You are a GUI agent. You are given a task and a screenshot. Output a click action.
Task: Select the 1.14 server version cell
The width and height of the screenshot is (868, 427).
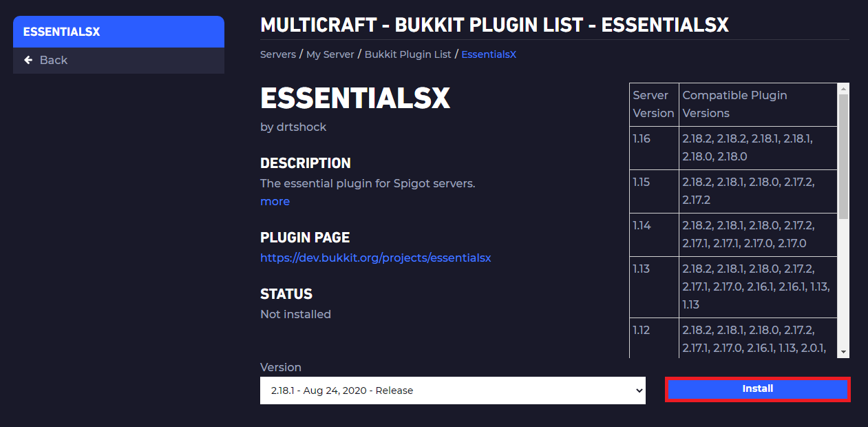(x=642, y=226)
